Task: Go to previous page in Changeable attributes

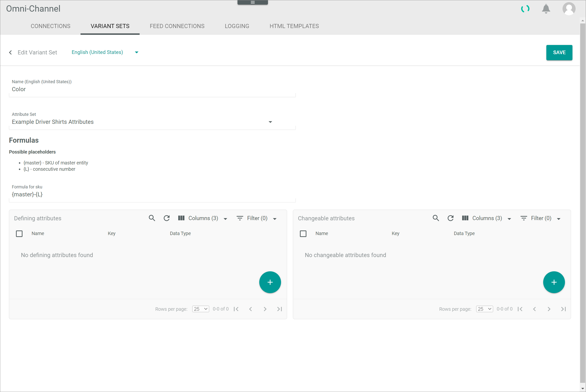Action: point(534,309)
